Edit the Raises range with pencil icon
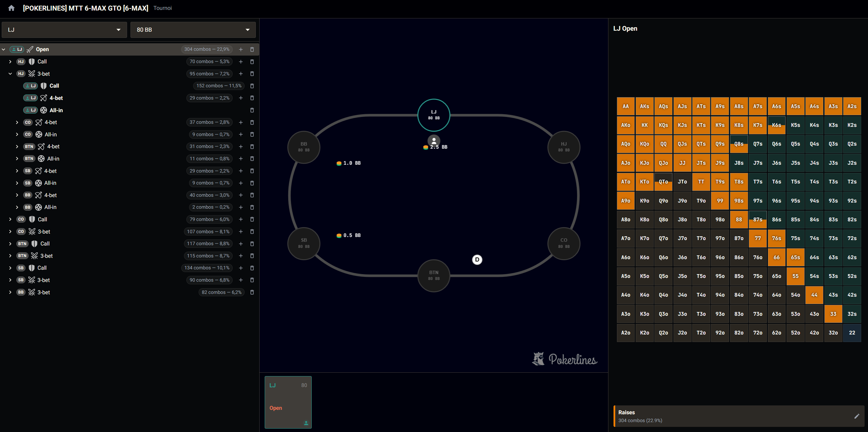Image resolution: width=868 pixels, height=432 pixels. click(x=857, y=416)
